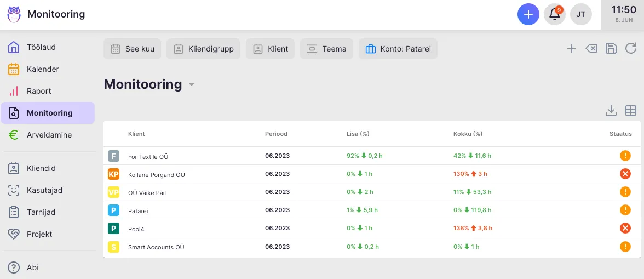The image size is (644, 279).
Task: Open the Pool4 client row
Action: [x=136, y=229]
